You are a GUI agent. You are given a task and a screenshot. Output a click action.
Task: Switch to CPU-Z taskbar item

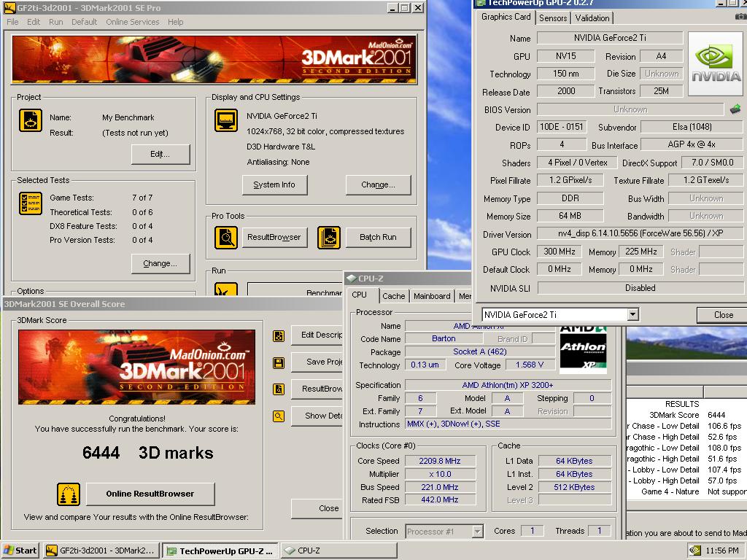pos(338,551)
